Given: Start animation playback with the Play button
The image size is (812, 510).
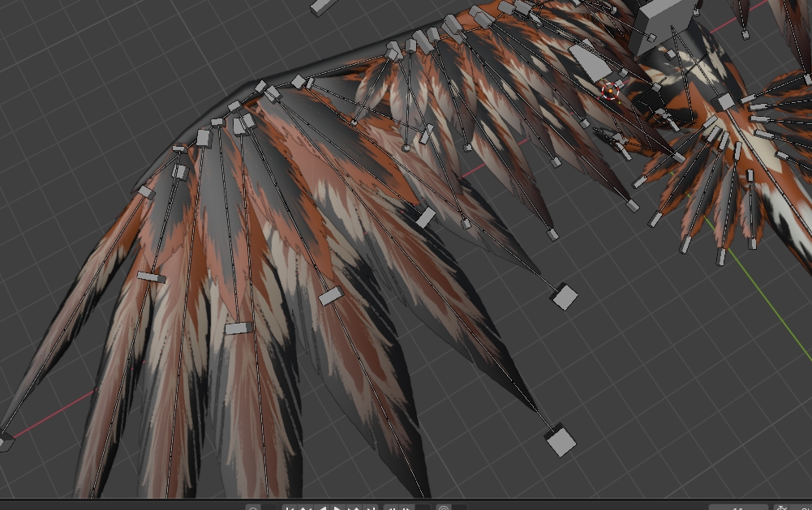Looking at the screenshot, I should pos(337,508).
